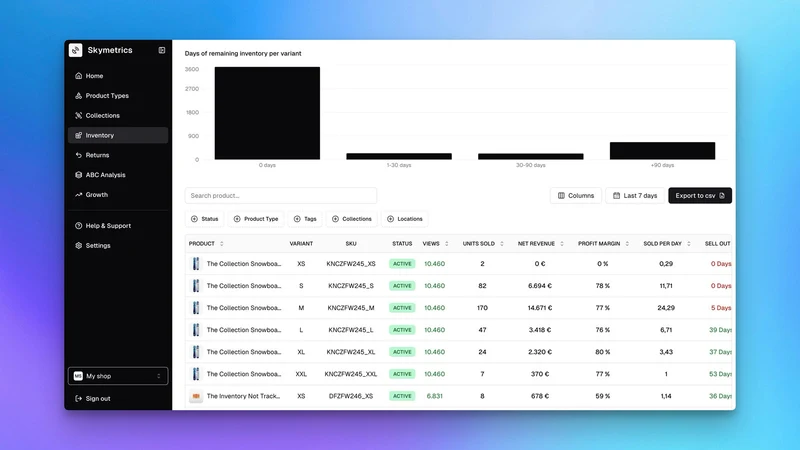This screenshot has width=800, height=450.
Task: Open Settings in sidebar
Action: tap(118, 245)
